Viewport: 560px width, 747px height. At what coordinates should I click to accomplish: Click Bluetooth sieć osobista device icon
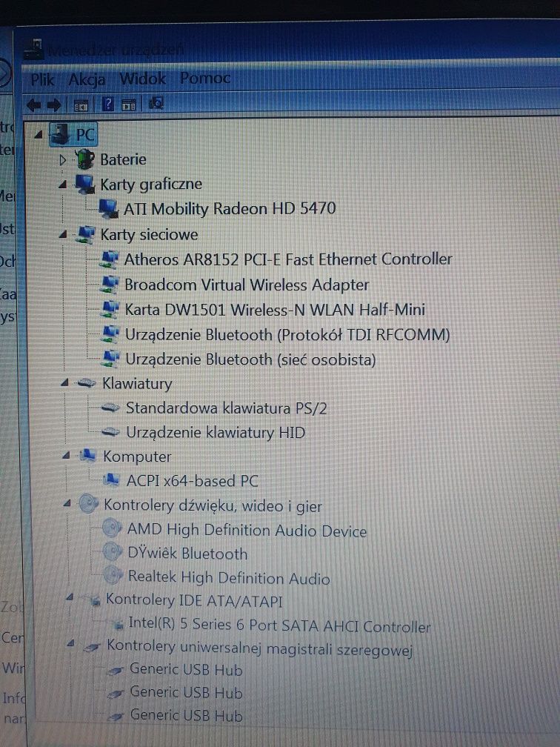(111, 359)
